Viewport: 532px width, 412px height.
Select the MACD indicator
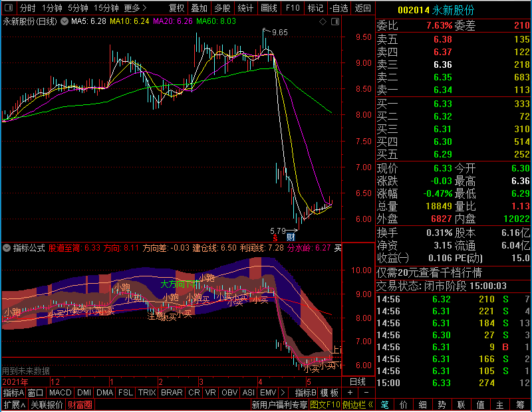[61, 393]
